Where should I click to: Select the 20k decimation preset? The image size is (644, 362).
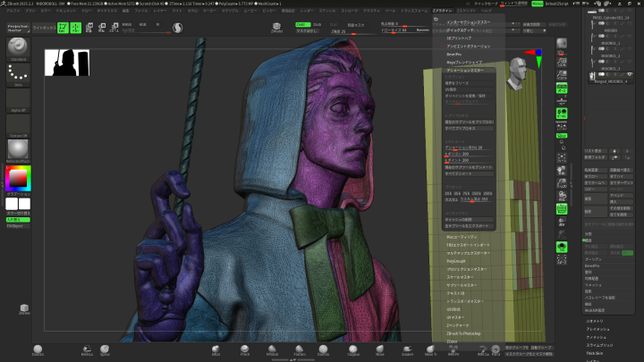click(x=448, y=193)
